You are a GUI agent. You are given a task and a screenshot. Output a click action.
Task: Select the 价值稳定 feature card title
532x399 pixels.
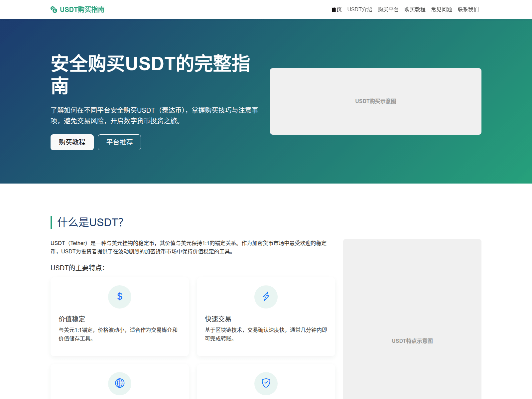pos(72,319)
